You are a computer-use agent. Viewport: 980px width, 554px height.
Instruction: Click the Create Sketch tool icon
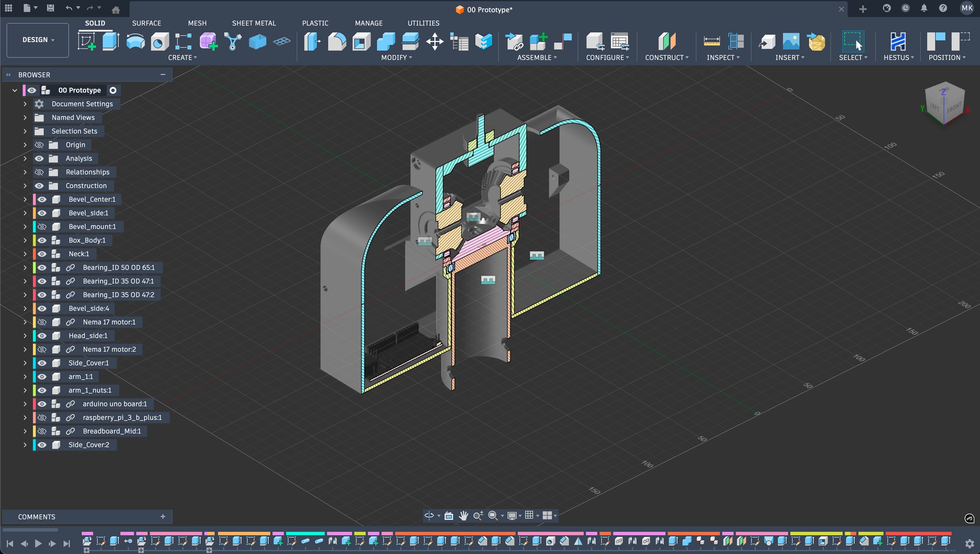(x=87, y=41)
